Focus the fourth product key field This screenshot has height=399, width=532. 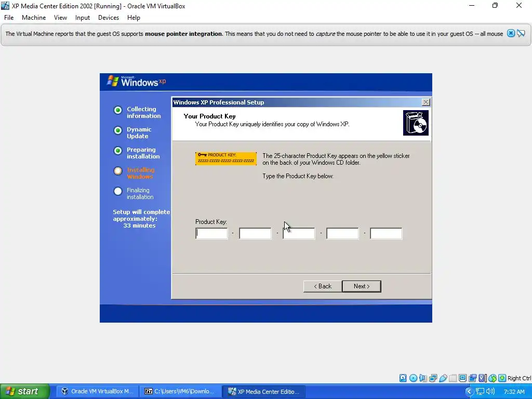342,233
